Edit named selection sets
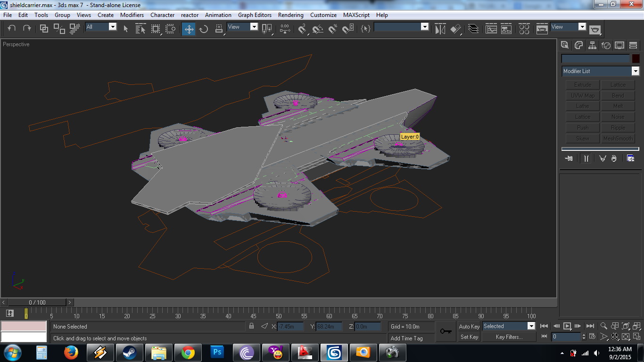Viewport: 644px width, 362px height. click(x=365, y=29)
